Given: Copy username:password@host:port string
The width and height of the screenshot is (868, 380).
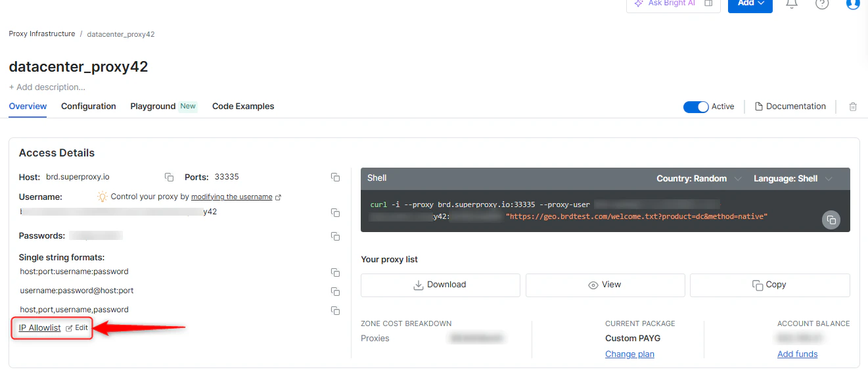Looking at the screenshot, I should (335, 291).
